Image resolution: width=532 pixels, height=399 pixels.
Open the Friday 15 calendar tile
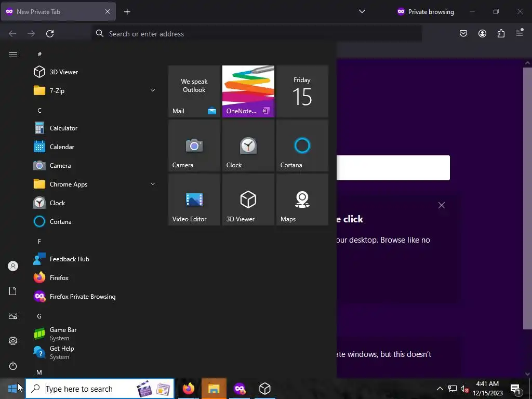302,91
